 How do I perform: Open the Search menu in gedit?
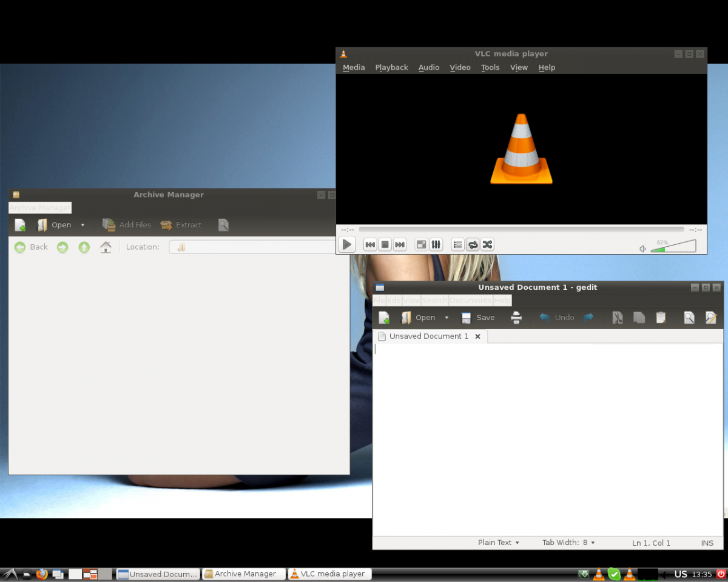435,301
